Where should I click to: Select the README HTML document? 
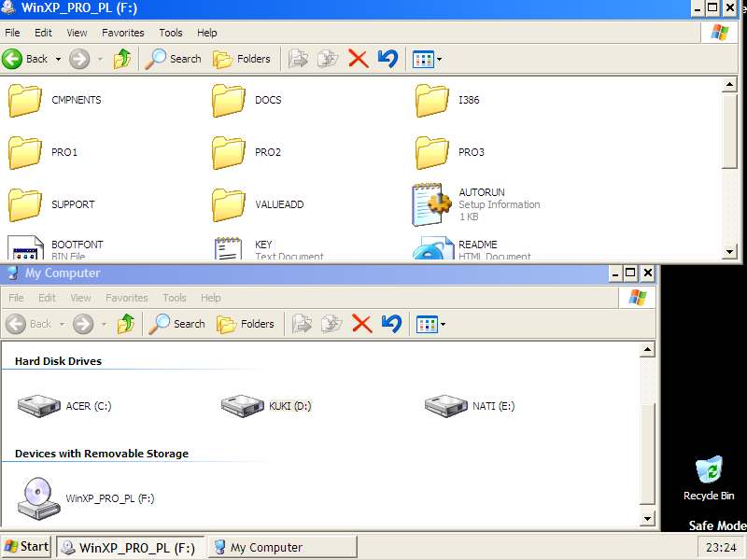pyautogui.click(x=472, y=248)
